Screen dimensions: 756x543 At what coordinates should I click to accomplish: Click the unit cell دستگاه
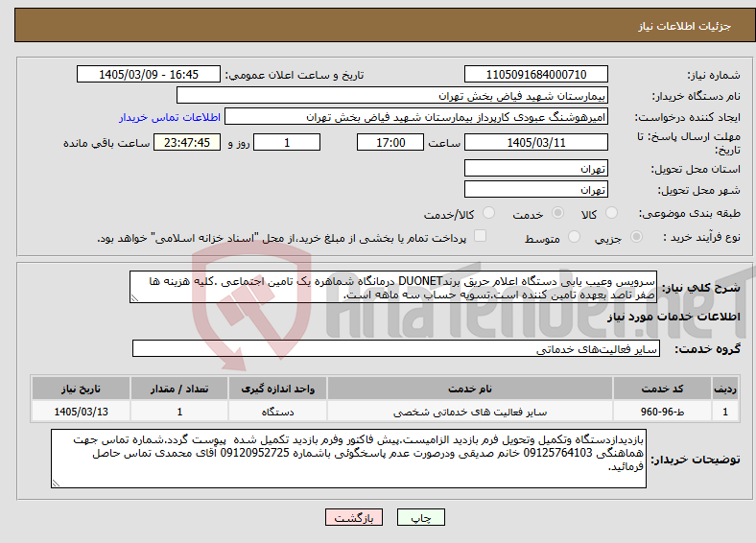tap(277, 412)
